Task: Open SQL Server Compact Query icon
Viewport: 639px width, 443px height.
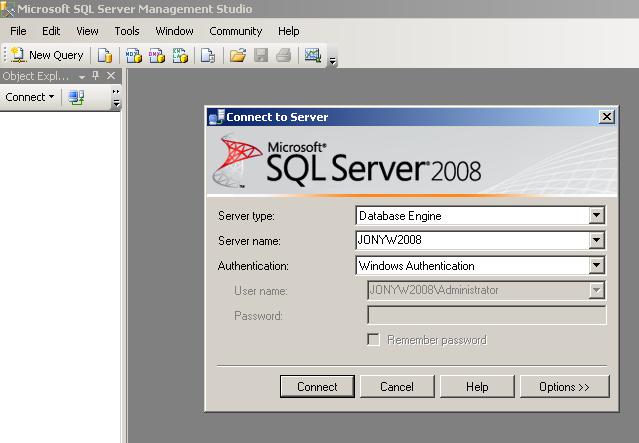Action: click(208, 55)
